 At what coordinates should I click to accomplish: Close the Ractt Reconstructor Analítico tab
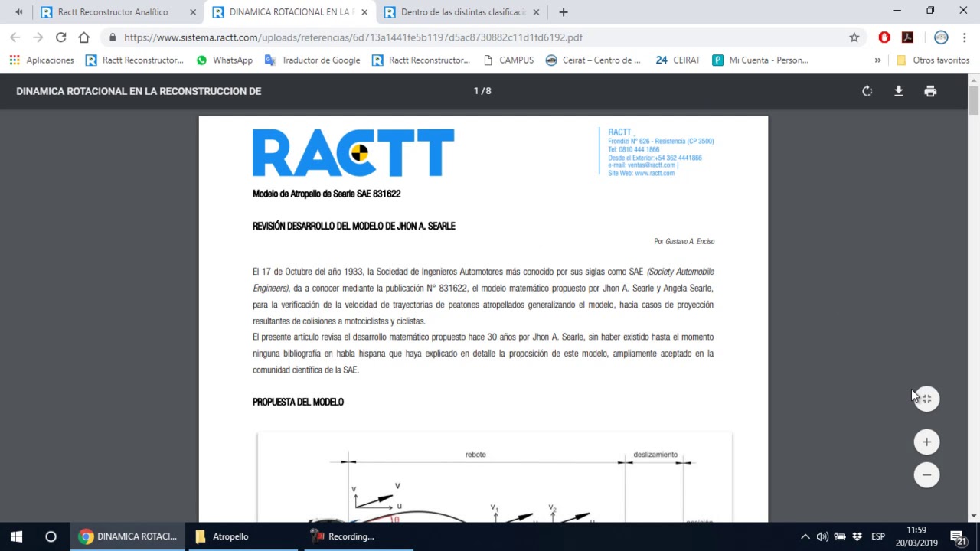point(193,12)
